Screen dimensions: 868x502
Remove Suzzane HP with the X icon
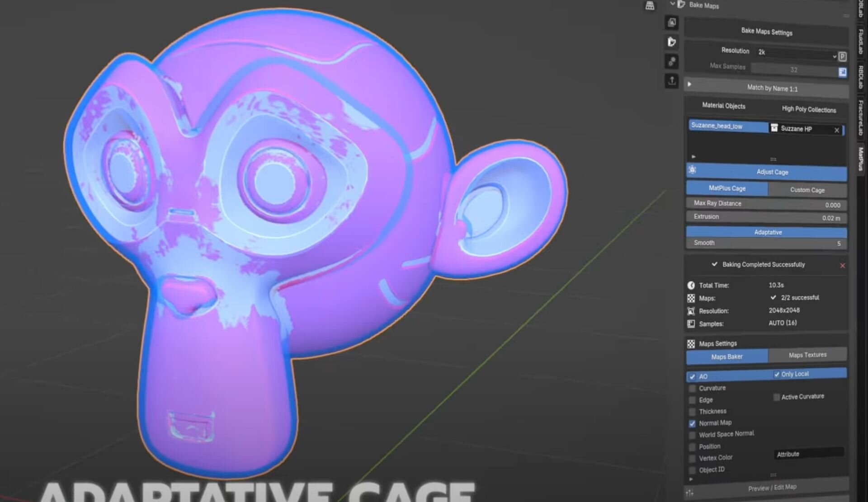(x=837, y=130)
